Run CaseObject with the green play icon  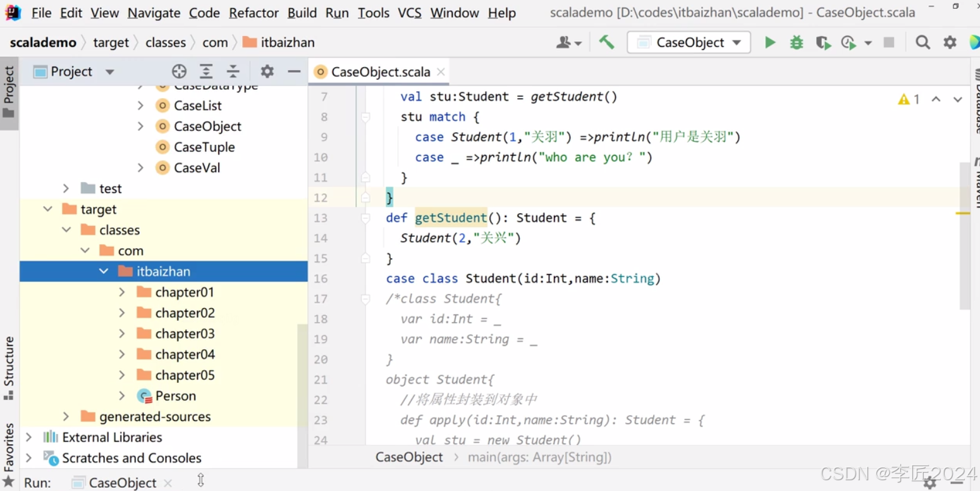(x=769, y=42)
